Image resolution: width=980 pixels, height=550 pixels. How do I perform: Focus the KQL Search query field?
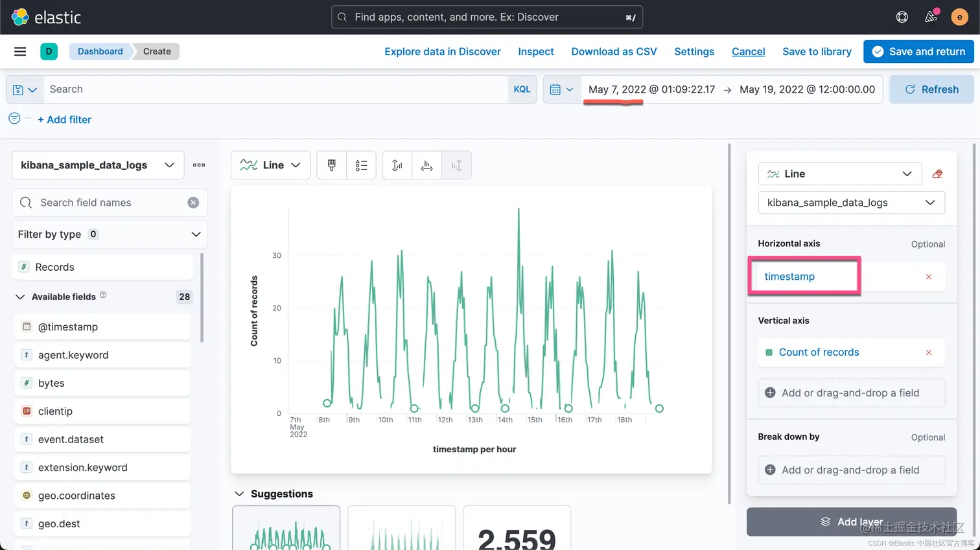276,89
